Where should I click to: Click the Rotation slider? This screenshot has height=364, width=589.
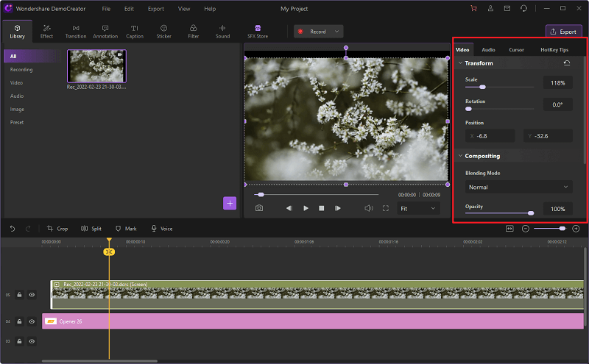[499, 109]
